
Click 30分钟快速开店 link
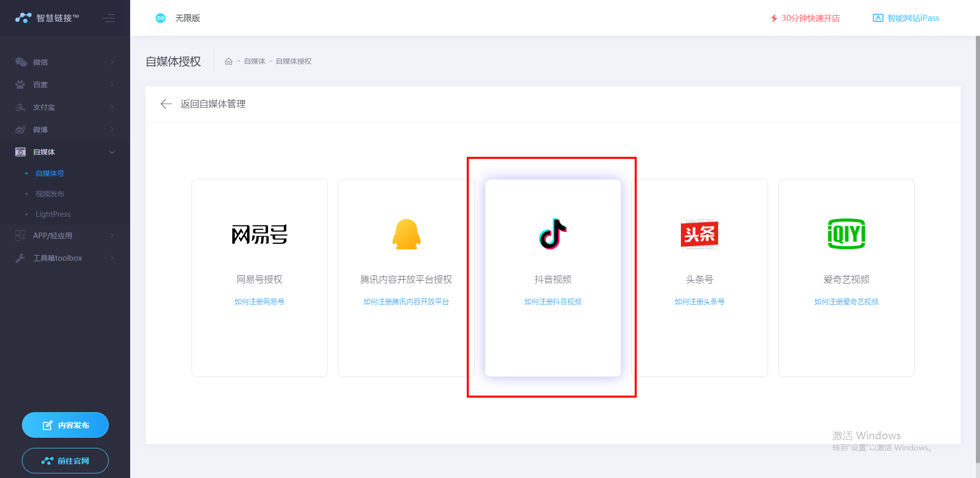coord(811,18)
